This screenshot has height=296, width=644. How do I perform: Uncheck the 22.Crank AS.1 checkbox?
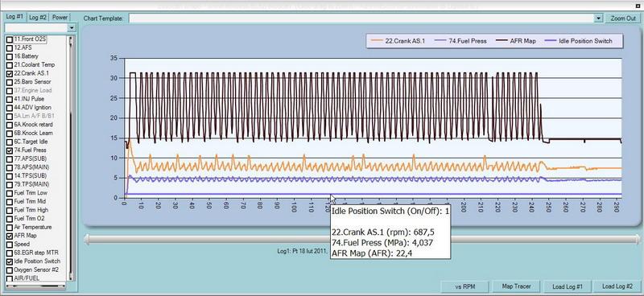pyautogui.click(x=10, y=73)
